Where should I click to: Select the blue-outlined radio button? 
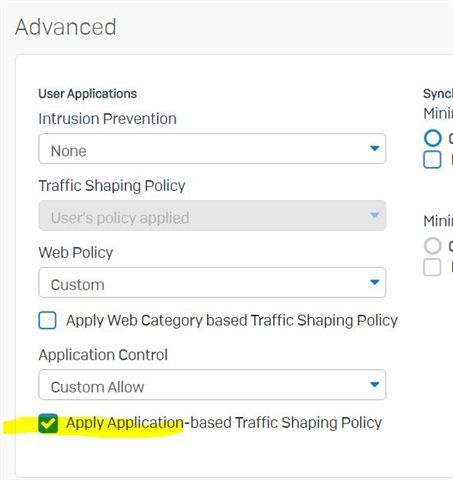pos(433,138)
